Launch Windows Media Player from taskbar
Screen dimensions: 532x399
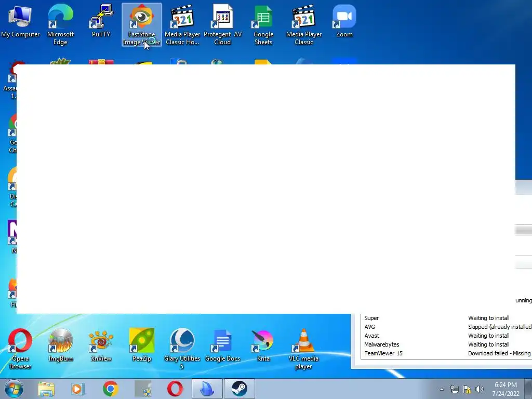[78, 389]
